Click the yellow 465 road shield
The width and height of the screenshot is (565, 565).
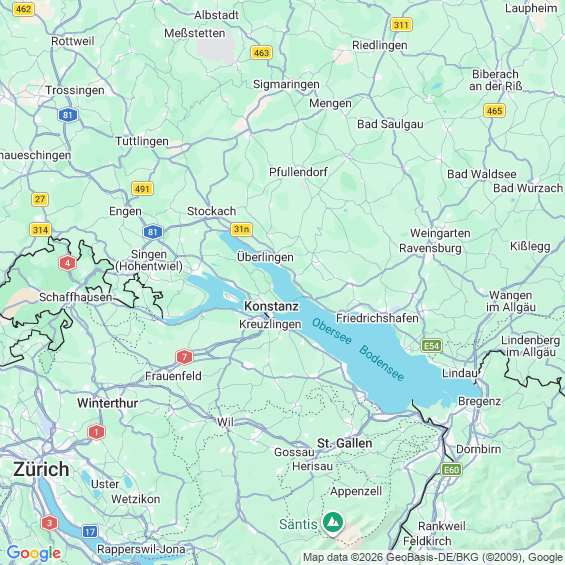[x=494, y=111]
